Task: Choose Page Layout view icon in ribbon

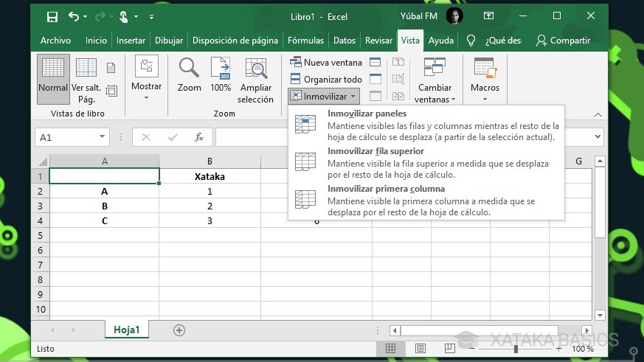Action: coord(111,68)
